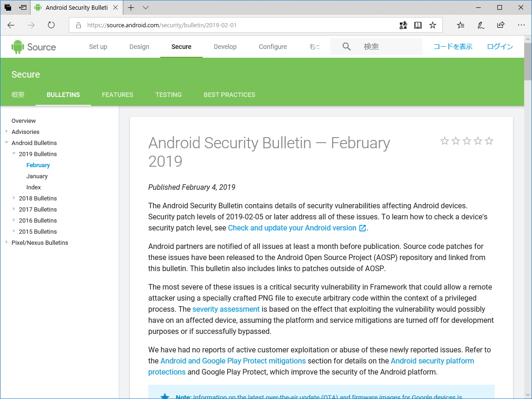Switch to the FEATURES tab

(x=117, y=95)
